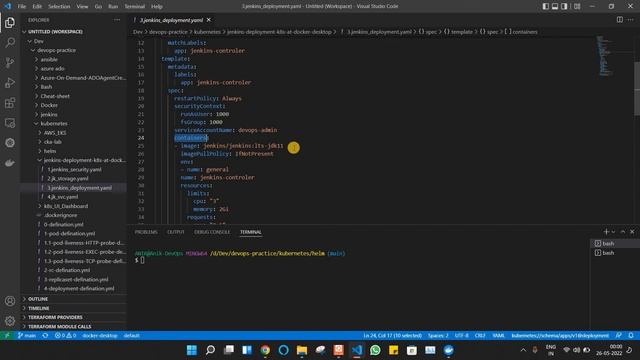
Task: Select YAML language mode in status bar
Action: click(x=498, y=336)
